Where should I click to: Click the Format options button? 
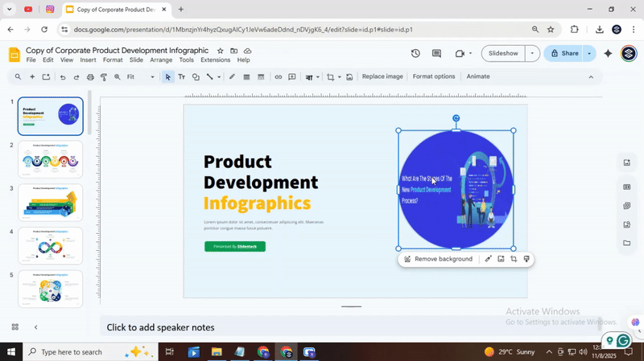click(433, 77)
